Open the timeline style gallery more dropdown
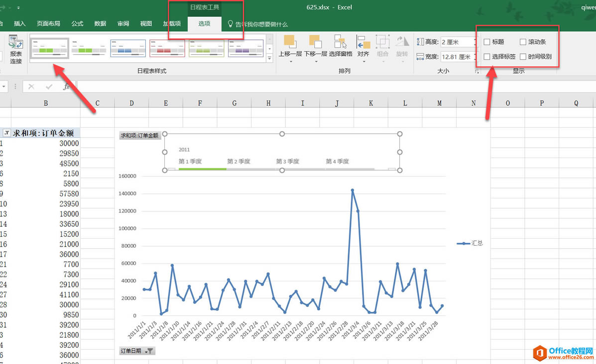 (x=269, y=58)
